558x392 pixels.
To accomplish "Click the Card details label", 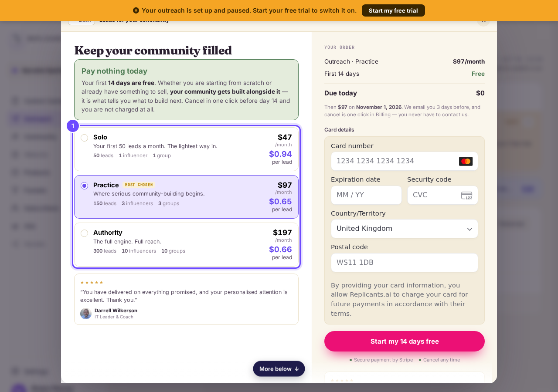I will pos(339,130).
